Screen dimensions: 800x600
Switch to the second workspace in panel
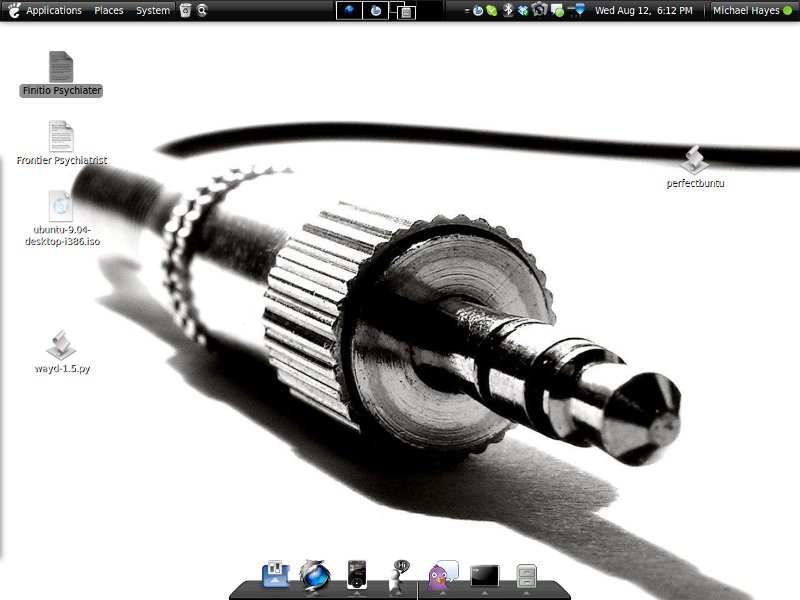(x=376, y=10)
